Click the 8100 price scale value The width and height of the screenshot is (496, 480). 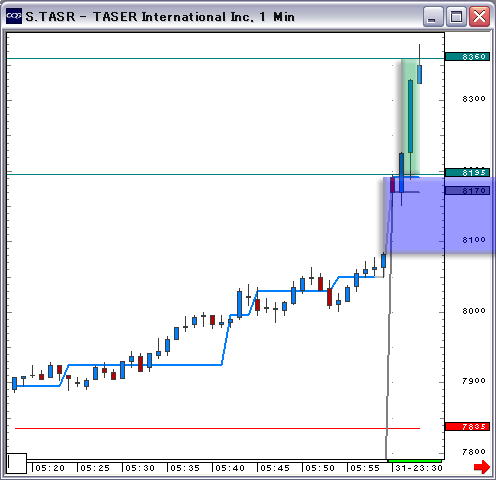(474, 240)
